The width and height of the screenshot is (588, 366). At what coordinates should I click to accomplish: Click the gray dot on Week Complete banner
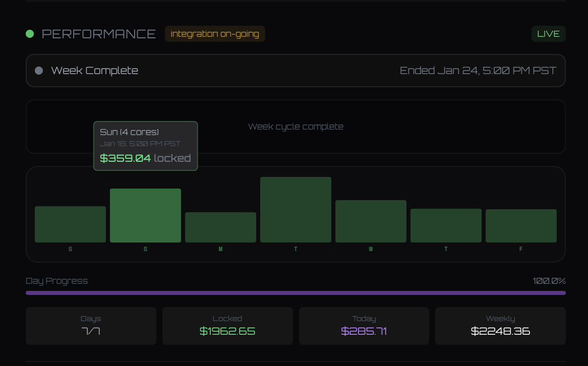click(39, 71)
